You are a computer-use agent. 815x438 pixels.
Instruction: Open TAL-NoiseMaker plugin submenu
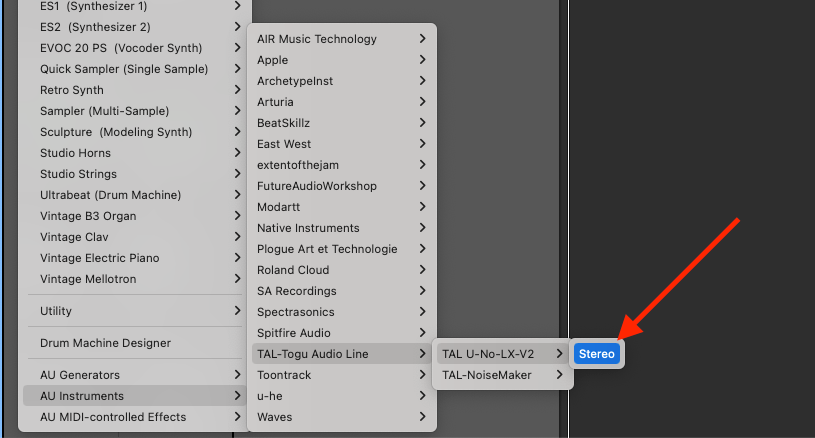point(503,375)
